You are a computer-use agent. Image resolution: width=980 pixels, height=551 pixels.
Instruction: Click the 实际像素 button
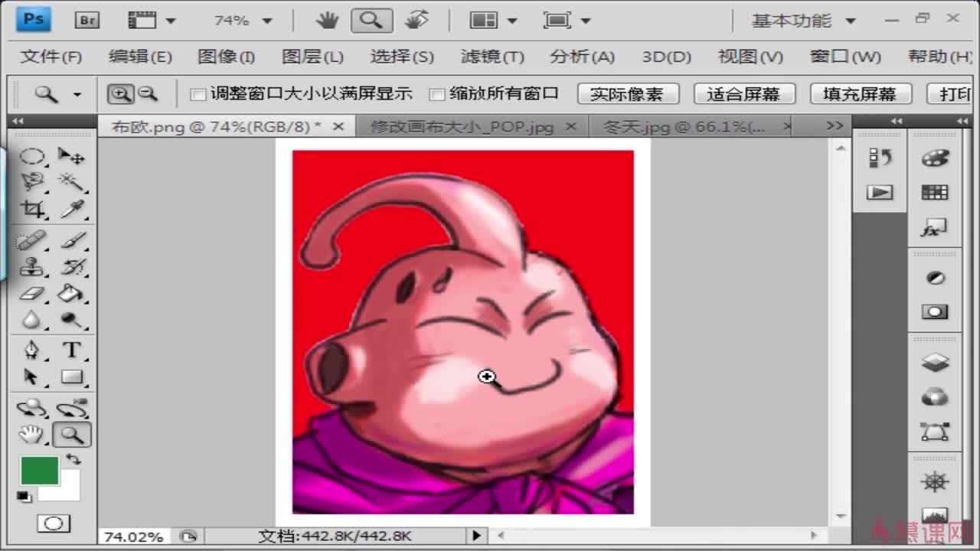coord(626,94)
